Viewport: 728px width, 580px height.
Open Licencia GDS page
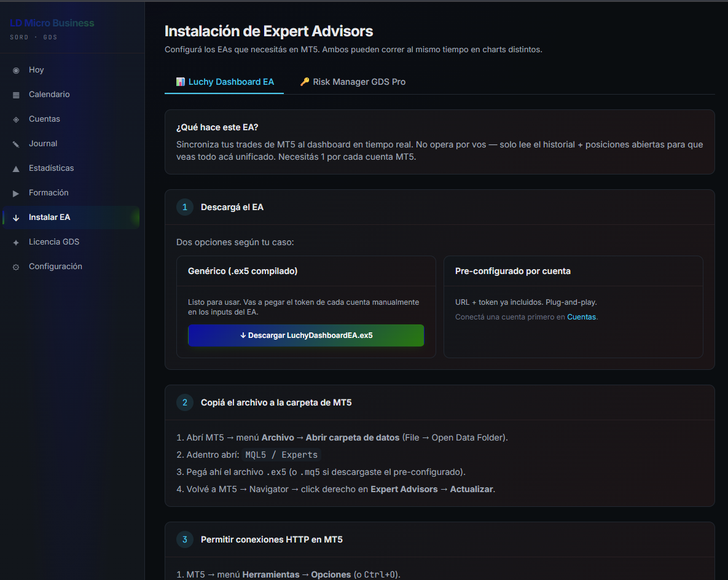point(71,242)
